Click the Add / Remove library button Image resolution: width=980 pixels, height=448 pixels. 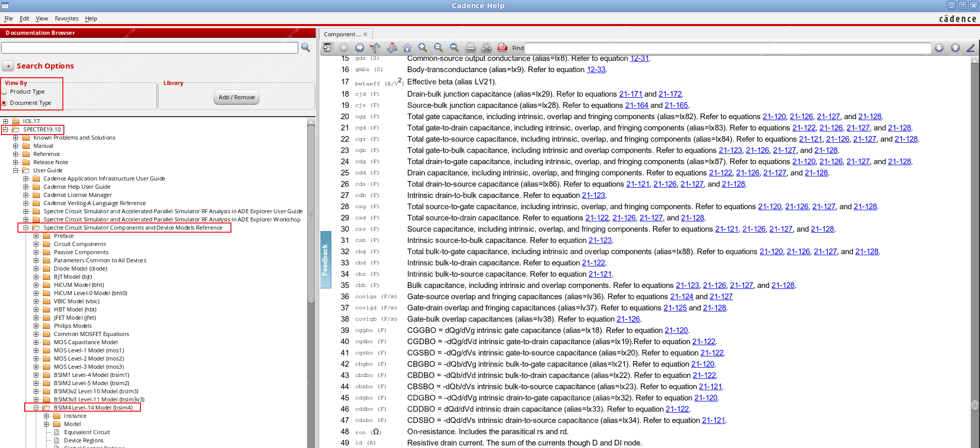pos(237,97)
